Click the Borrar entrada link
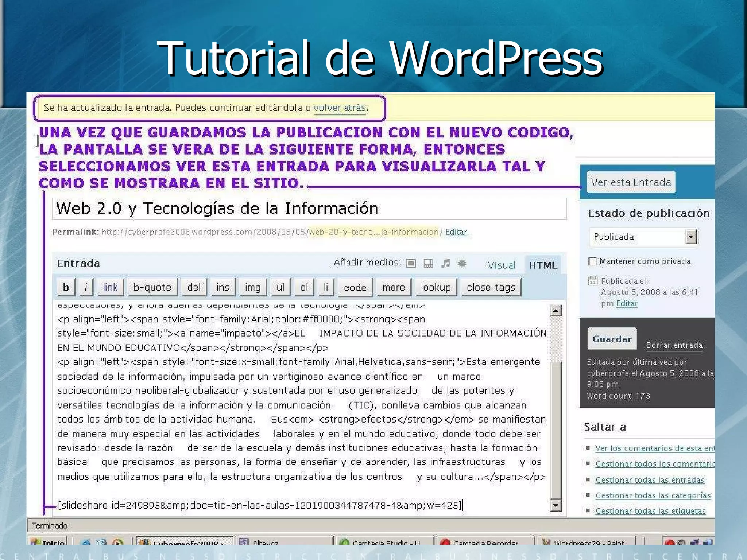 674,345
